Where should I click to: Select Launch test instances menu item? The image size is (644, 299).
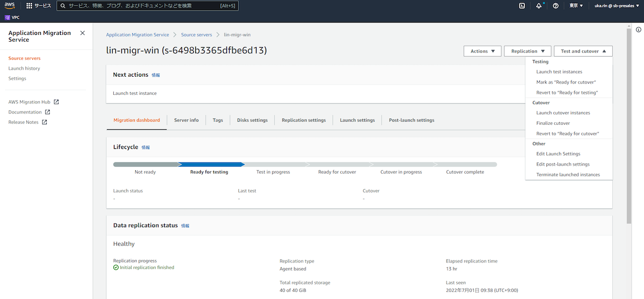[x=559, y=72]
